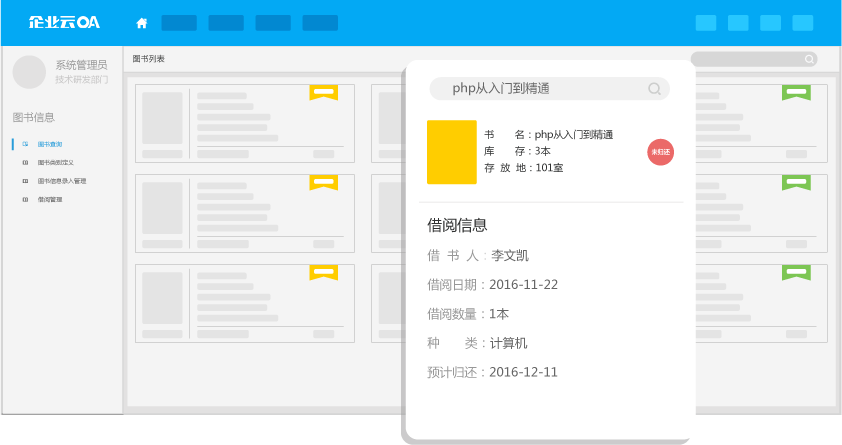Go to 借阅管理 in the sidebar
The width and height of the screenshot is (842, 445).
pos(50,200)
